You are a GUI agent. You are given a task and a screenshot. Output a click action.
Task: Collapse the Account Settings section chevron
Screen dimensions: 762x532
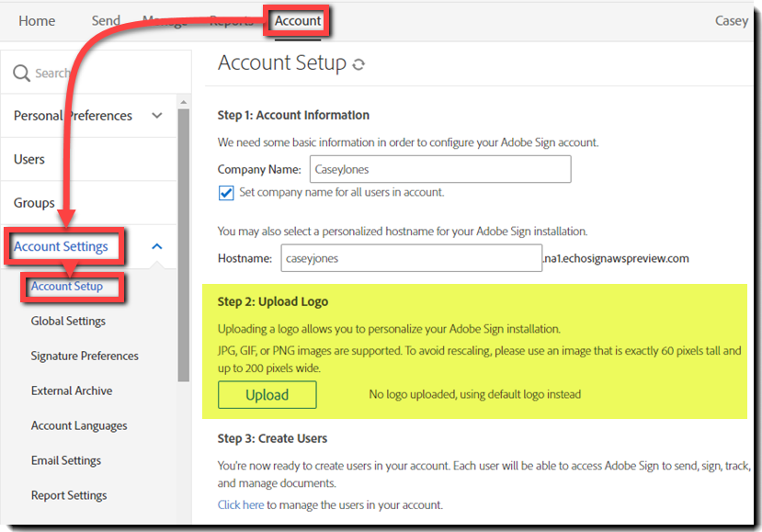(x=156, y=246)
